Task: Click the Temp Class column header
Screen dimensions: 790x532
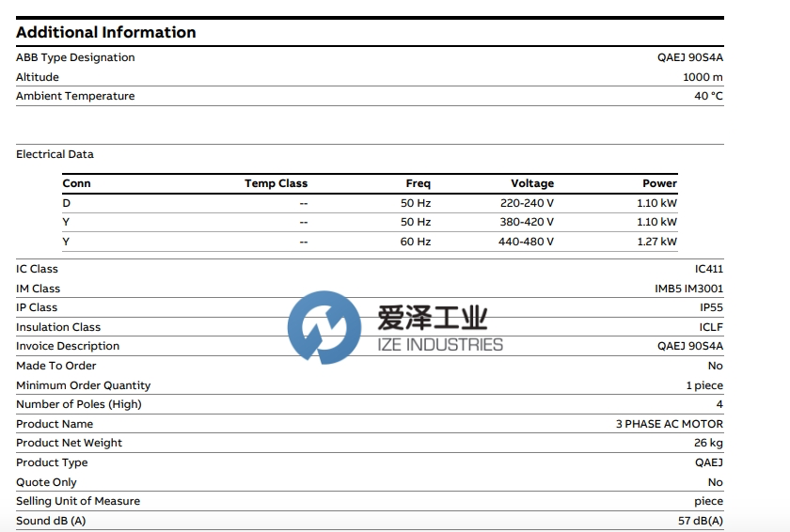Action: pyautogui.click(x=276, y=183)
